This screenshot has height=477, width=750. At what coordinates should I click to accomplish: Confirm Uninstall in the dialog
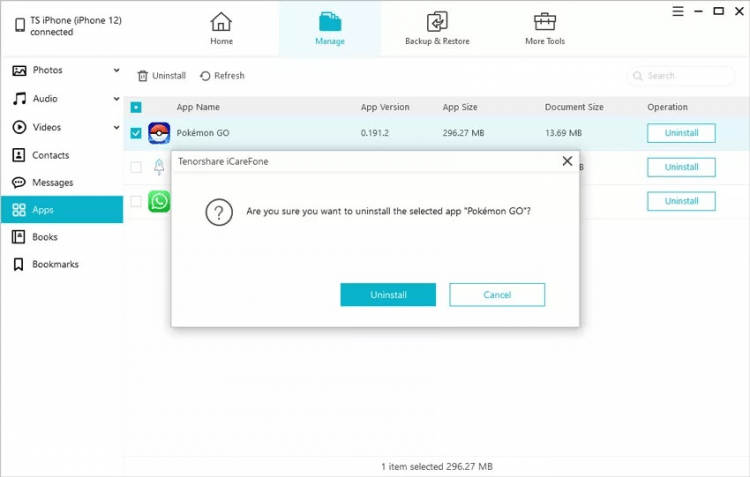click(x=388, y=295)
